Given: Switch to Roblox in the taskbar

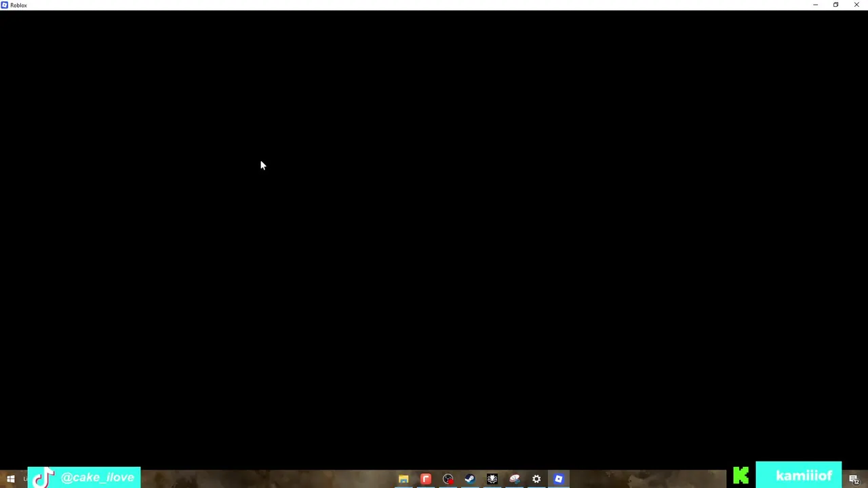Looking at the screenshot, I should point(559,479).
